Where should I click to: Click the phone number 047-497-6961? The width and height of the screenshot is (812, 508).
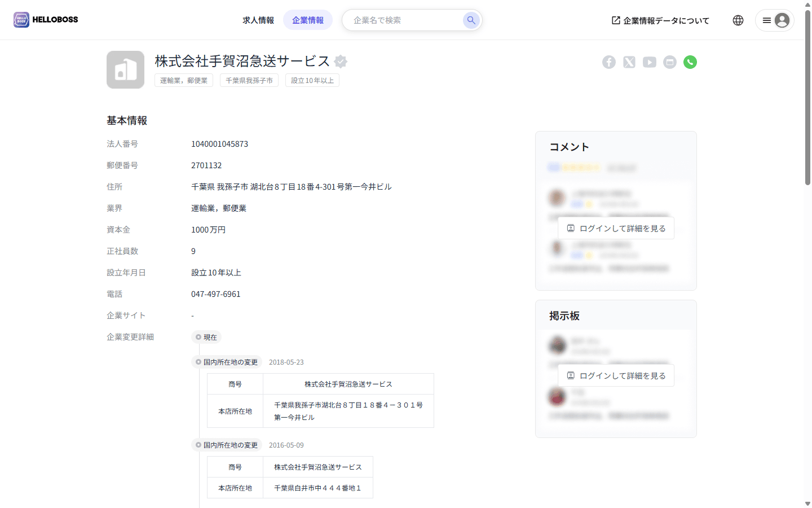[x=216, y=294]
